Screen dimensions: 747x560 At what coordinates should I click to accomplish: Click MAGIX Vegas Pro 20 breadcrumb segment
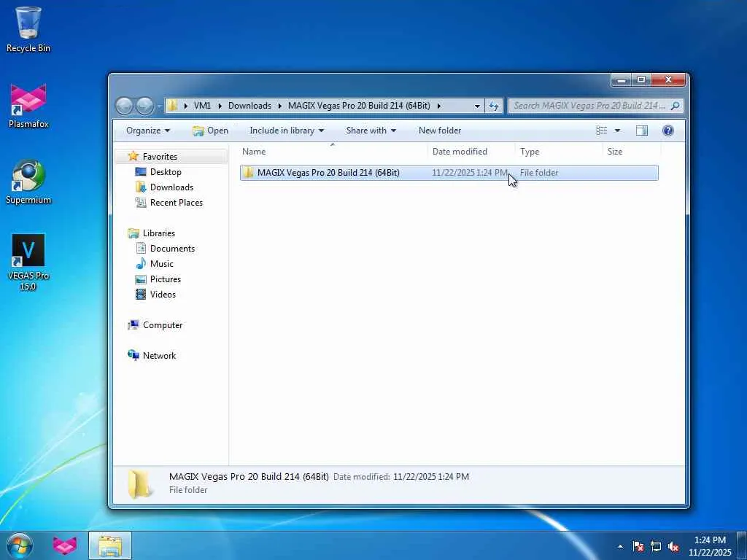[x=359, y=106]
